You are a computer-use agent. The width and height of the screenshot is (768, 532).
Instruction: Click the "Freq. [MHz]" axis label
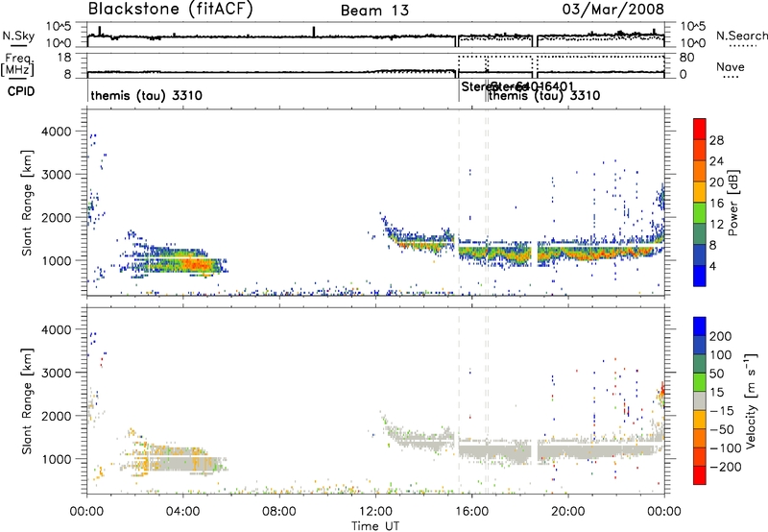point(18,64)
